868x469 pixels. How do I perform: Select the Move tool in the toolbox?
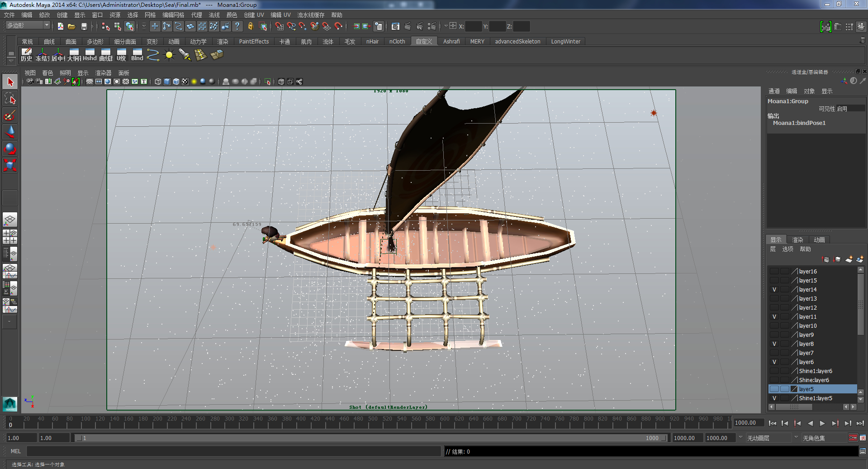point(10,132)
